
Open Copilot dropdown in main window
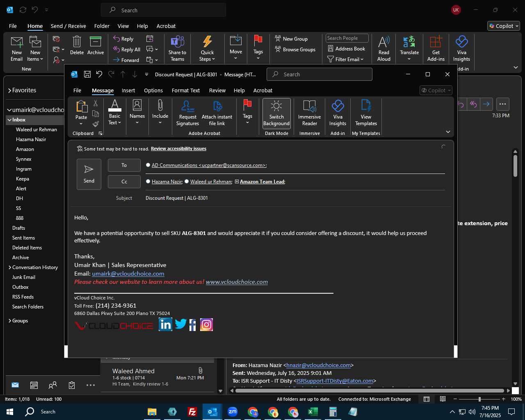click(504, 26)
